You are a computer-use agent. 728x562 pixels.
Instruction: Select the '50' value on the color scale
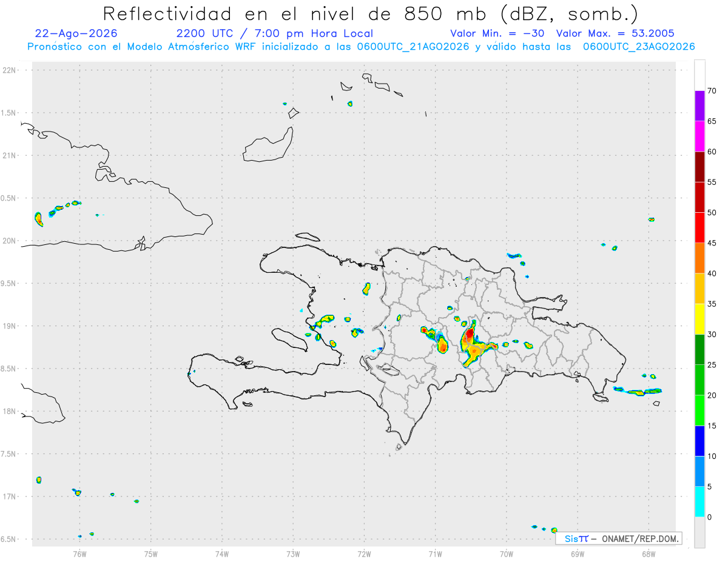(x=712, y=213)
